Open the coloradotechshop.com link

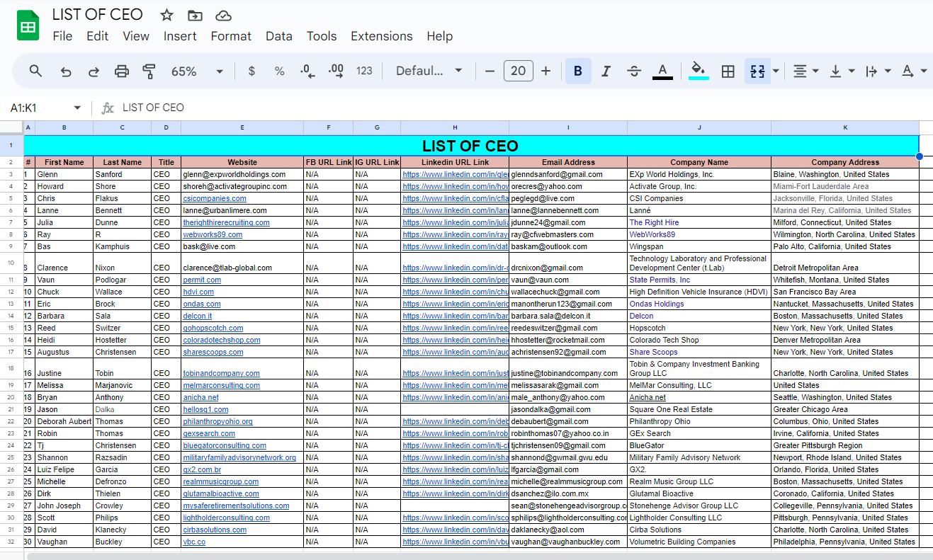pos(222,340)
